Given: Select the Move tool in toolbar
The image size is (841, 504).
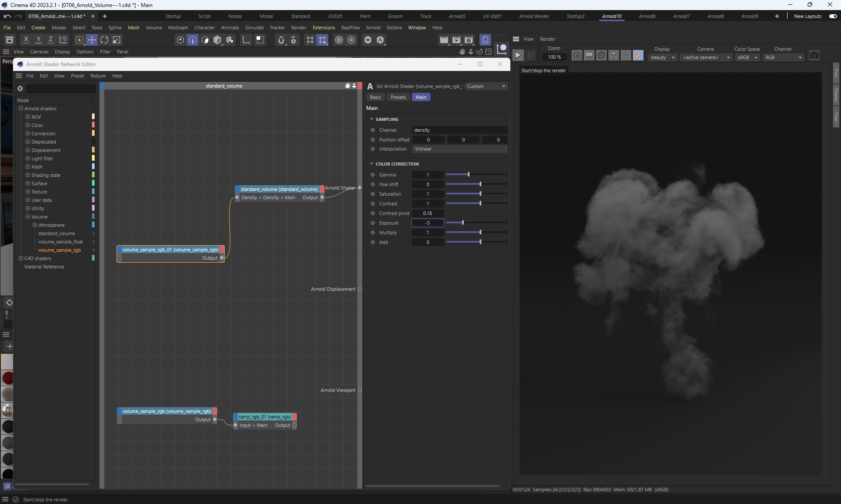Looking at the screenshot, I should pyautogui.click(x=92, y=40).
